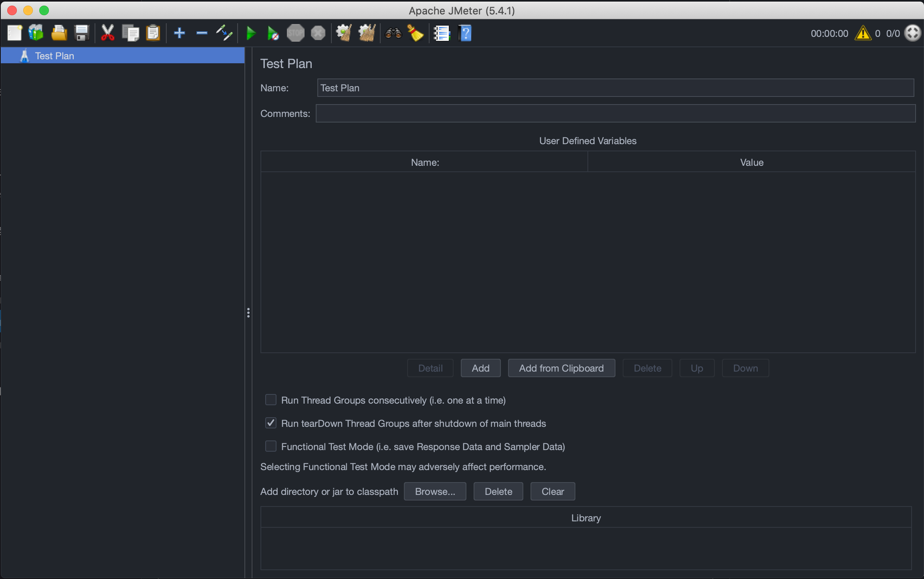Click the Cut scissors icon

(107, 33)
